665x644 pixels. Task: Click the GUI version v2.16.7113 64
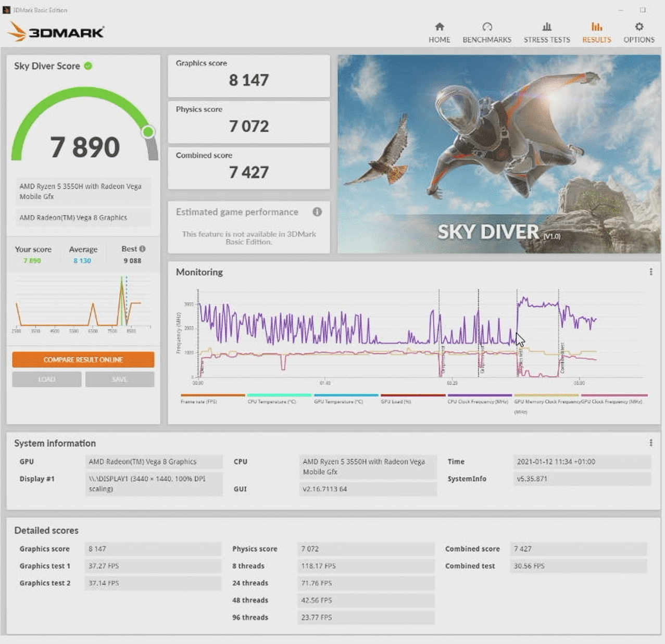pyautogui.click(x=368, y=489)
